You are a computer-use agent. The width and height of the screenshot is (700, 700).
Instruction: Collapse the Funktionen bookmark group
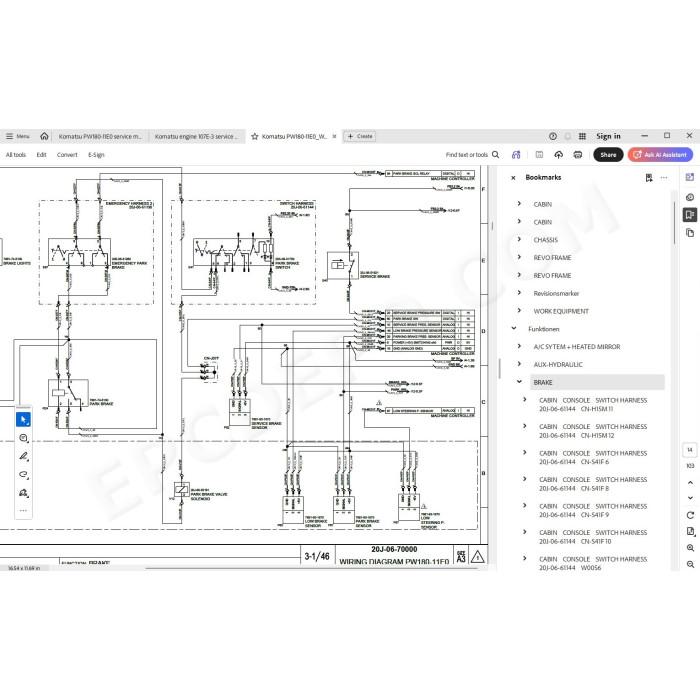point(514,328)
